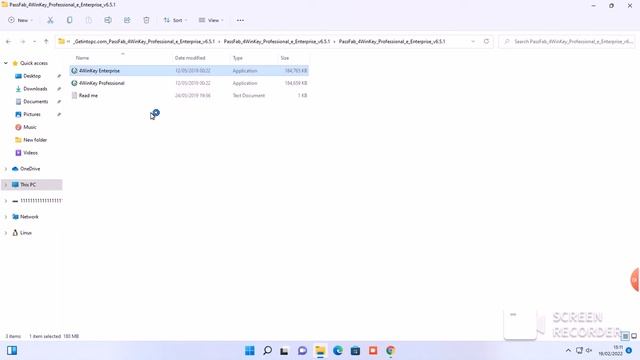Open taskbar Search
640x360 pixels.
[x=267, y=351]
